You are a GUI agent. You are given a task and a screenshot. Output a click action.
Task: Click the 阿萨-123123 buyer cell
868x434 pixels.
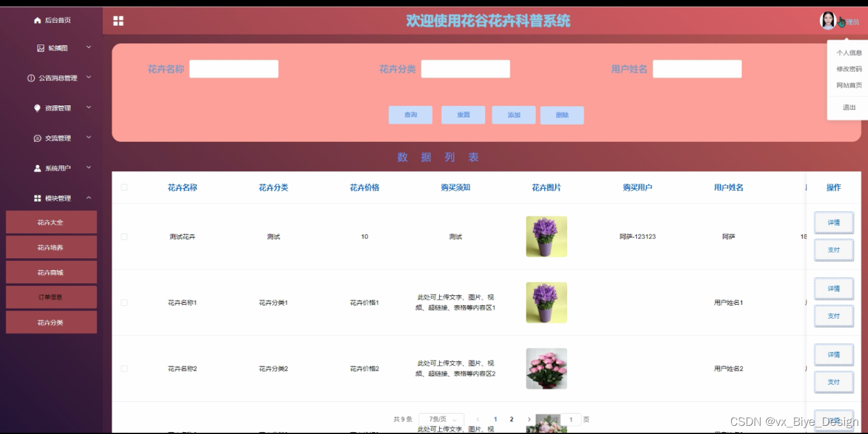click(637, 236)
